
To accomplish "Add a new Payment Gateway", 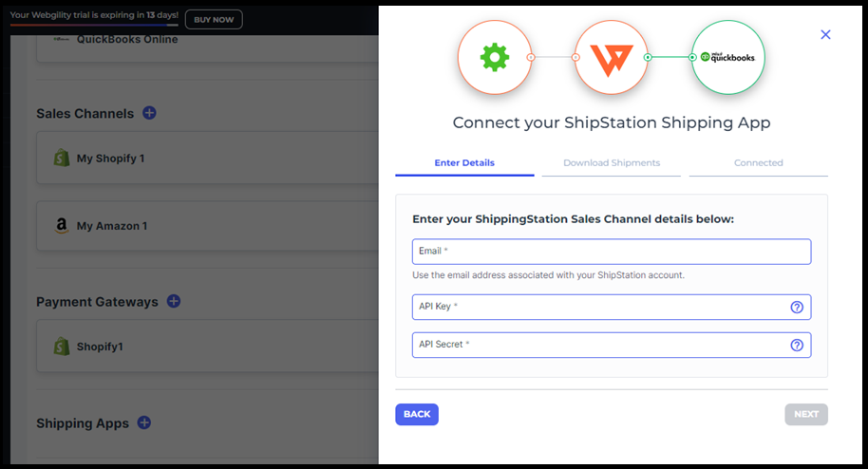I will (x=174, y=301).
